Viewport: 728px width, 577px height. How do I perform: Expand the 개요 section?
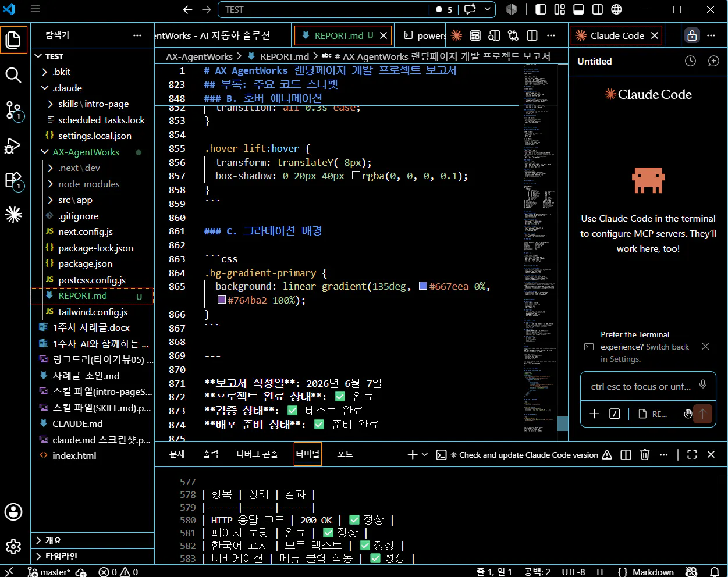tap(93, 540)
